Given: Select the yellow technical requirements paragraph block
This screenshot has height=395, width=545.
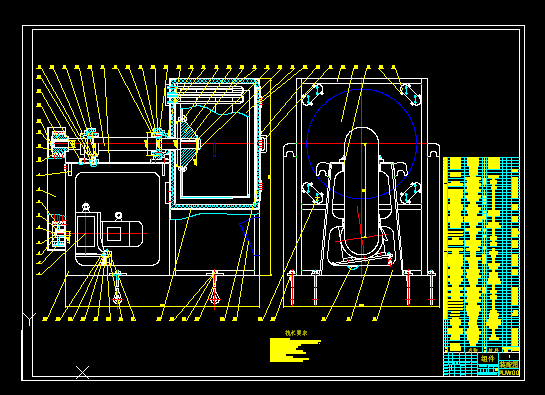Looking at the screenshot, I should (x=295, y=350).
